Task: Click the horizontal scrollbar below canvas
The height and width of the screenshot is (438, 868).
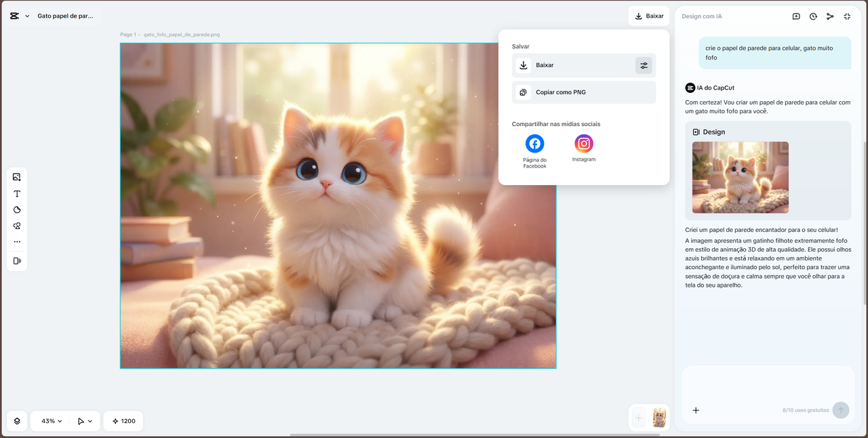Action: [475, 435]
